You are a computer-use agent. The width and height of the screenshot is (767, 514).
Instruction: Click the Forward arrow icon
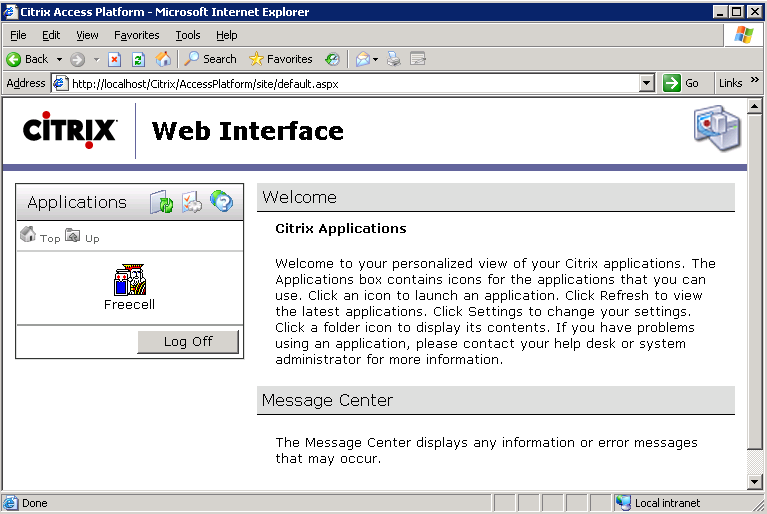tap(77, 60)
